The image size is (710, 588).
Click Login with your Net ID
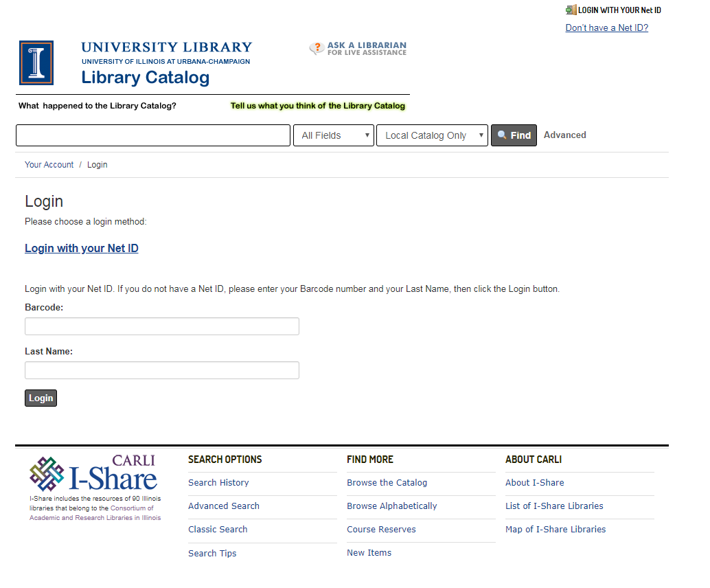(x=81, y=248)
